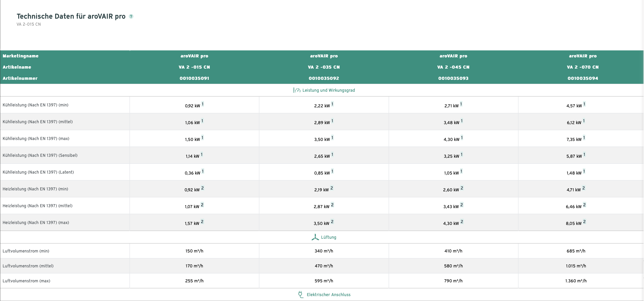Select article number 0010035092
The image size is (644, 301).
(324, 78)
